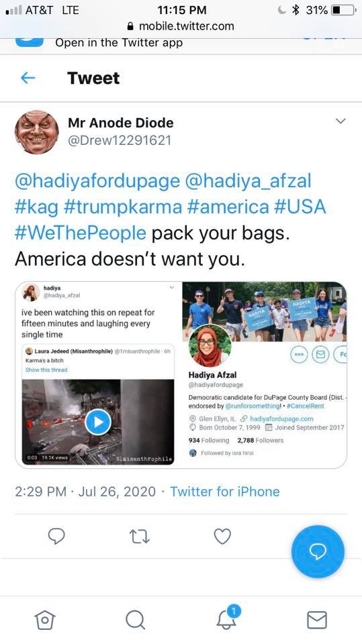Open Notifications bell with badge
Screen dimensions: 362x644
pos(228,618)
